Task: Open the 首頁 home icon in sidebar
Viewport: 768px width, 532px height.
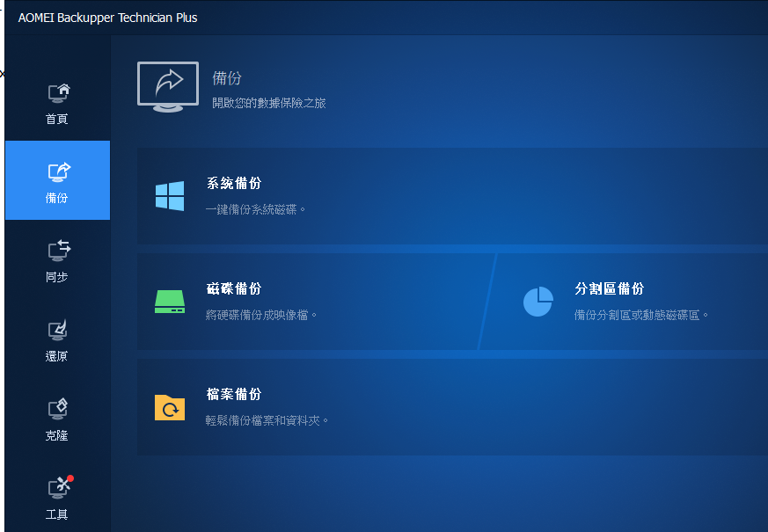Action: coord(59,93)
